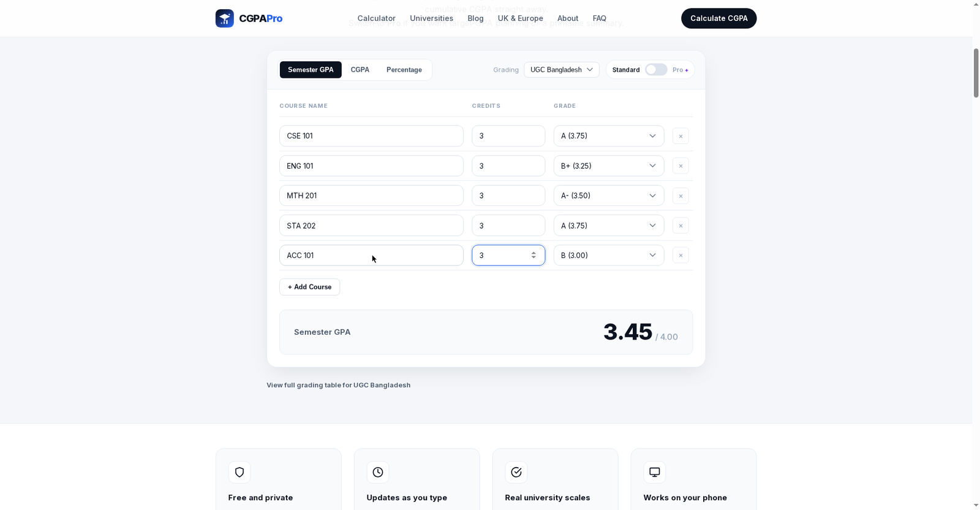This screenshot has width=980, height=510.
Task: Click the credits field for CSE 101
Action: pos(508,136)
